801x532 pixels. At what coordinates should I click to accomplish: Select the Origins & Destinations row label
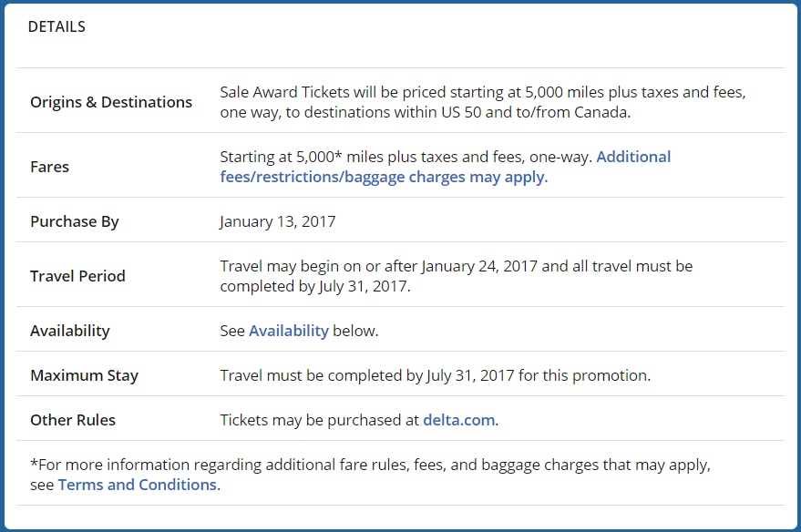111,102
